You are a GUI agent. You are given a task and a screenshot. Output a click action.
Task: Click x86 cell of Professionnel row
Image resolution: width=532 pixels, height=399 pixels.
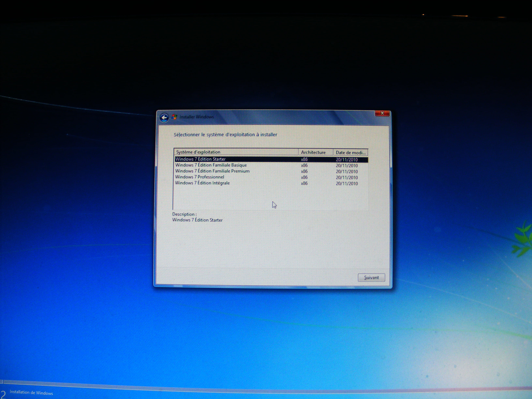(304, 177)
